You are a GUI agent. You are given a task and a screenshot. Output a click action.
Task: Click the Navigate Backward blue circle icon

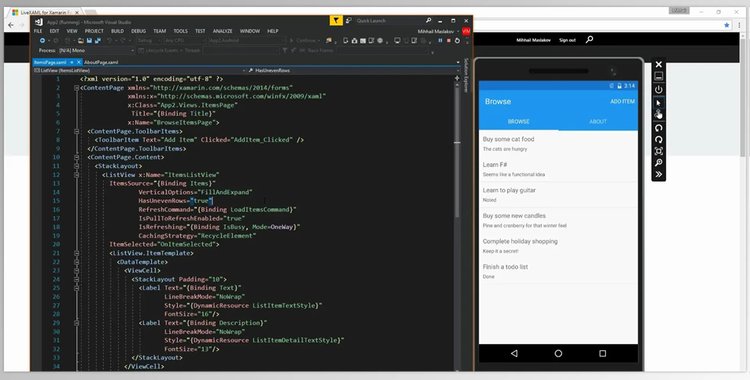click(43, 41)
